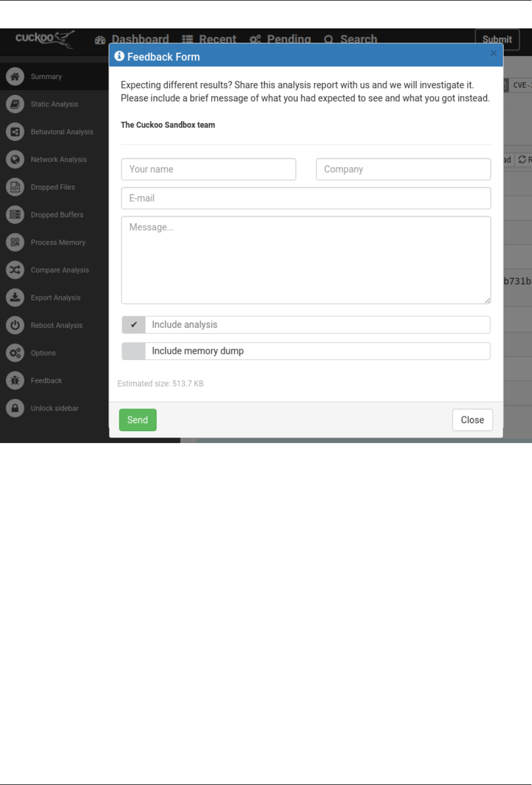Dismiss Feedback Form with the X
Image resolution: width=532 pixels, height=785 pixels.
493,53
